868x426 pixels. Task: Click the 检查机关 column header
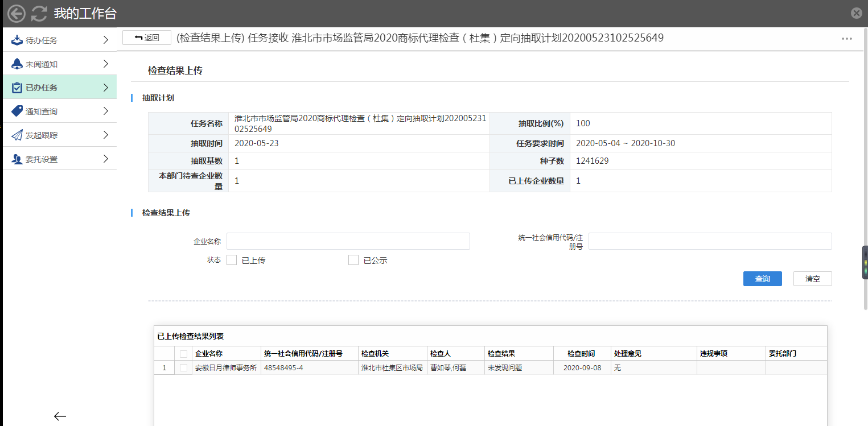392,353
